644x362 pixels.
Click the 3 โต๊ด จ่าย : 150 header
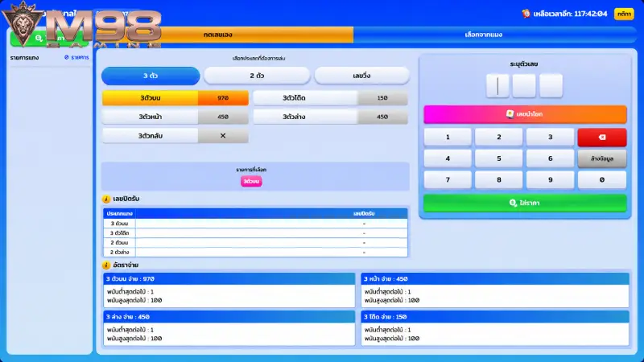(x=495, y=317)
